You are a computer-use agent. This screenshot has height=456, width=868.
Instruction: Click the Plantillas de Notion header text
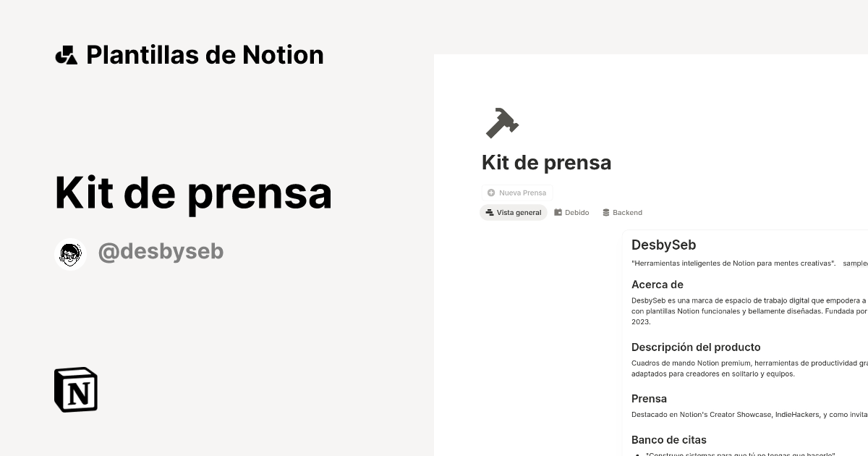205,54
